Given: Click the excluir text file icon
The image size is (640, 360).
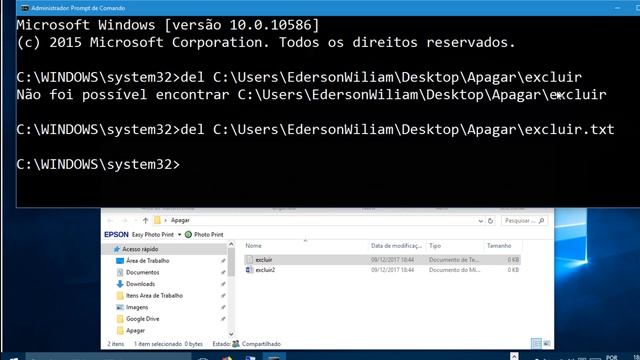Looking at the screenshot, I should [249, 260].
